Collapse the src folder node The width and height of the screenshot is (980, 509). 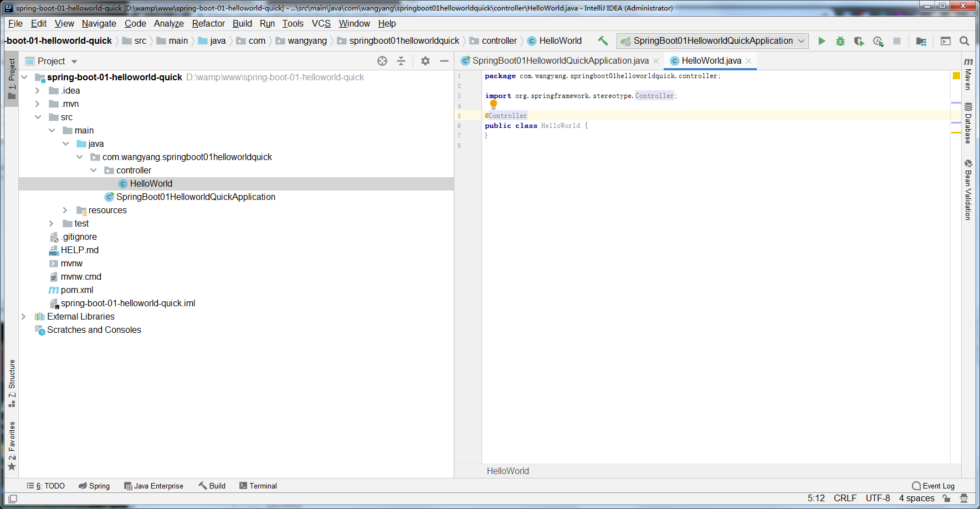[38, 117]
